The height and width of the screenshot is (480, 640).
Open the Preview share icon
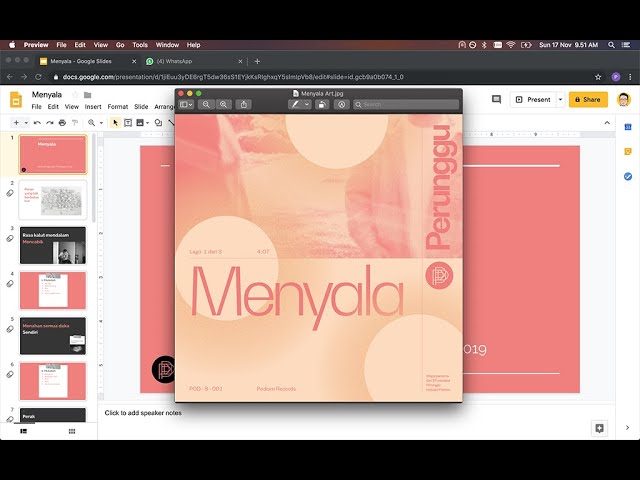tap(244, 104)
